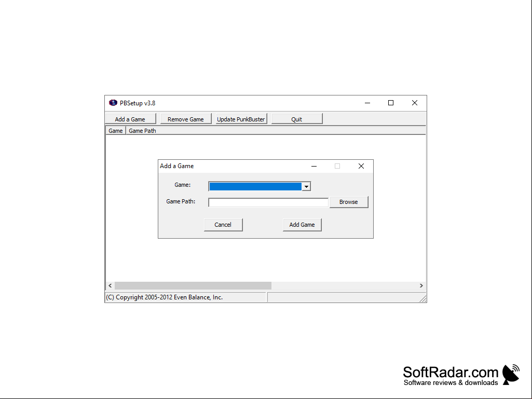The width and height of the screenshot is (532, 399).
Task: Click the horizontal scrollbar left arrow
Action: 110,286
